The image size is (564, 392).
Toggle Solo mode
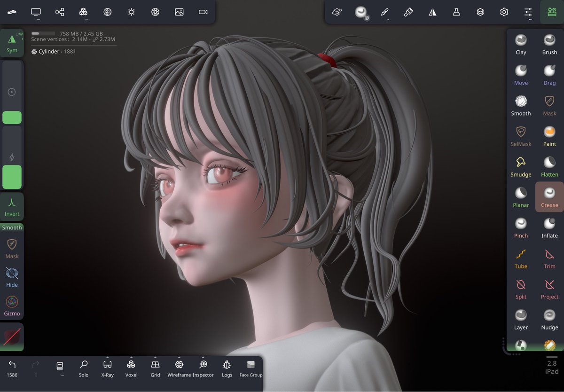tap(84, 368)
